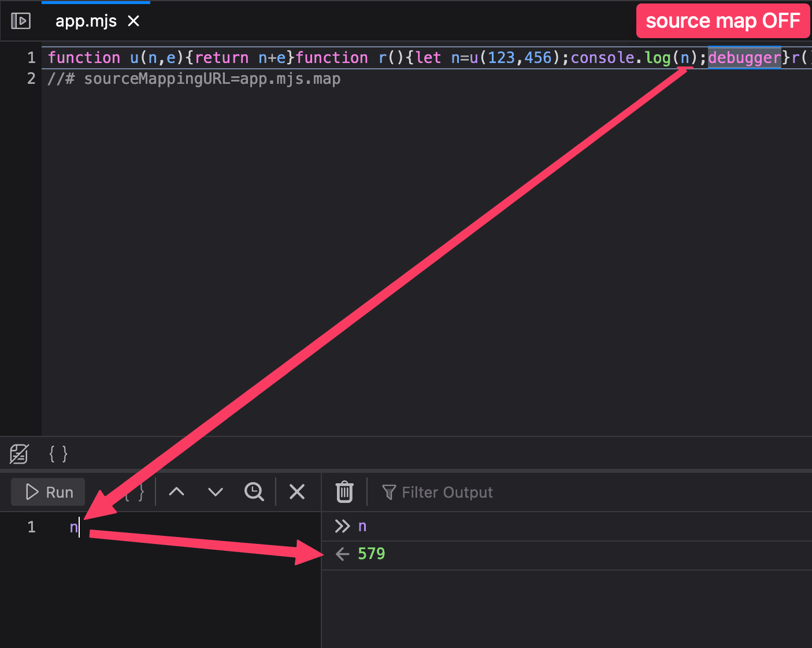Jump to next result with down chevron
This screenshot has width=812, height=648.
point(214,492)
